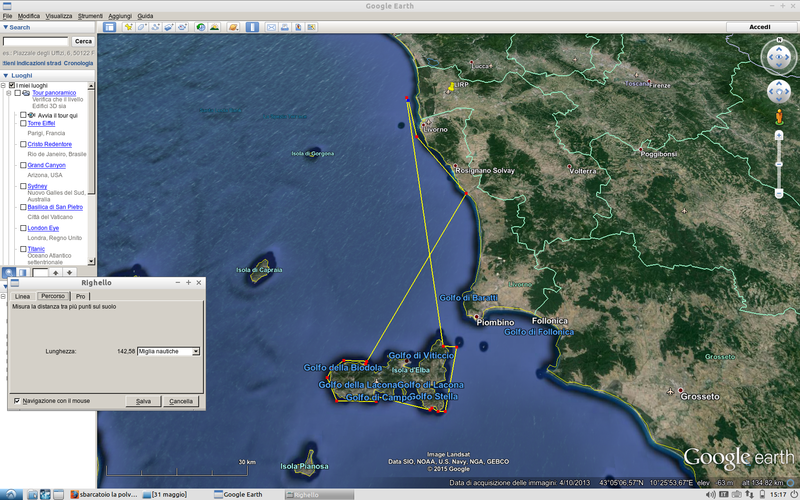Toggle sunlight across the landscape icon
The image size is (800, 500).
pyautogui.click(x=214, y=27)
